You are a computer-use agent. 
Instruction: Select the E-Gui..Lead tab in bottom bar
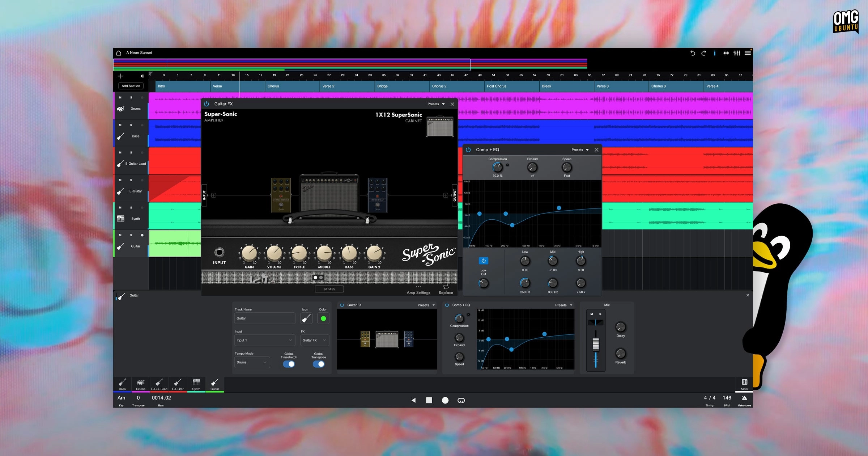(159, 384)
